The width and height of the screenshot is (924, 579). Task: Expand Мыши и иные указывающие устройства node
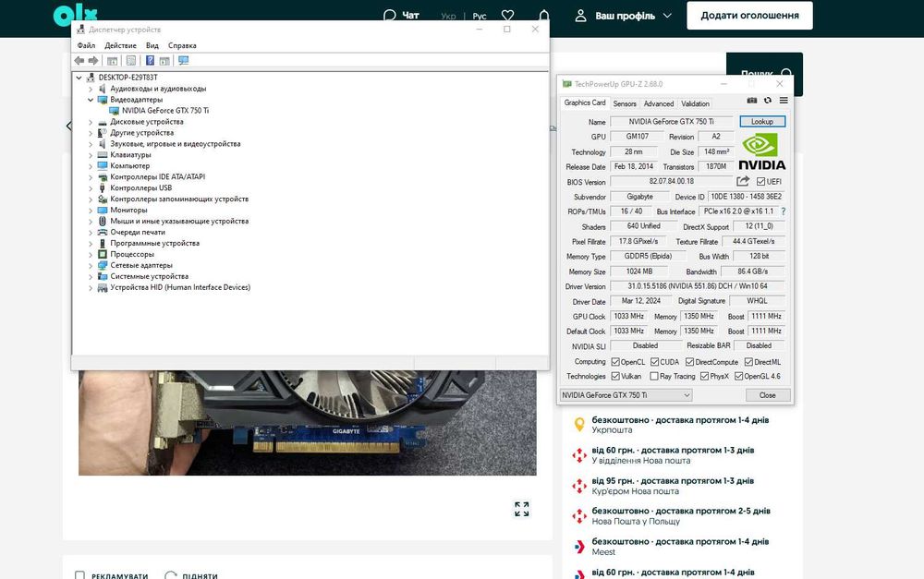coord(91,222)
